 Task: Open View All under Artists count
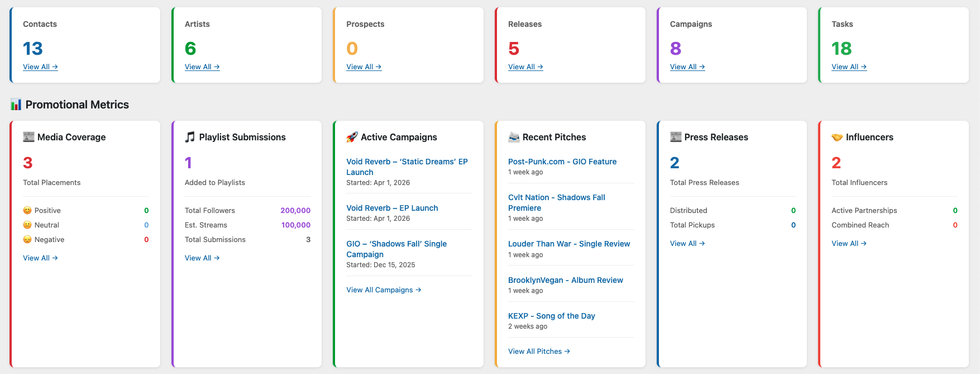point(202,67)
